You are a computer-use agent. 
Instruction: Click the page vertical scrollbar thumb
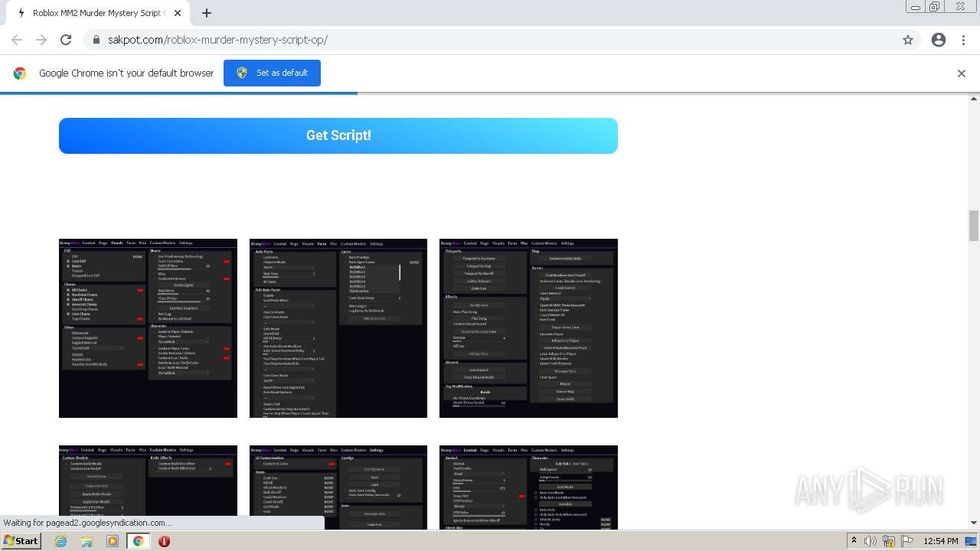pos(974,226)
